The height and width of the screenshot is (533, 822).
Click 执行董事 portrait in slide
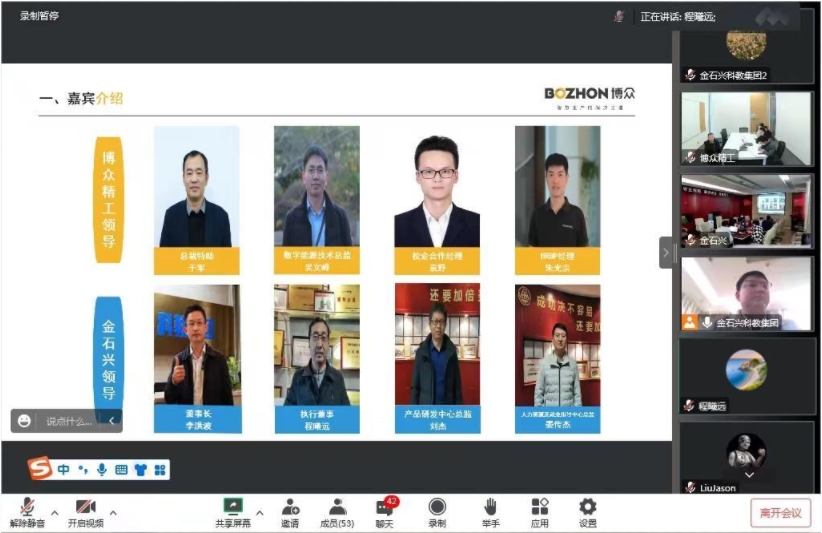click(317, 345)
